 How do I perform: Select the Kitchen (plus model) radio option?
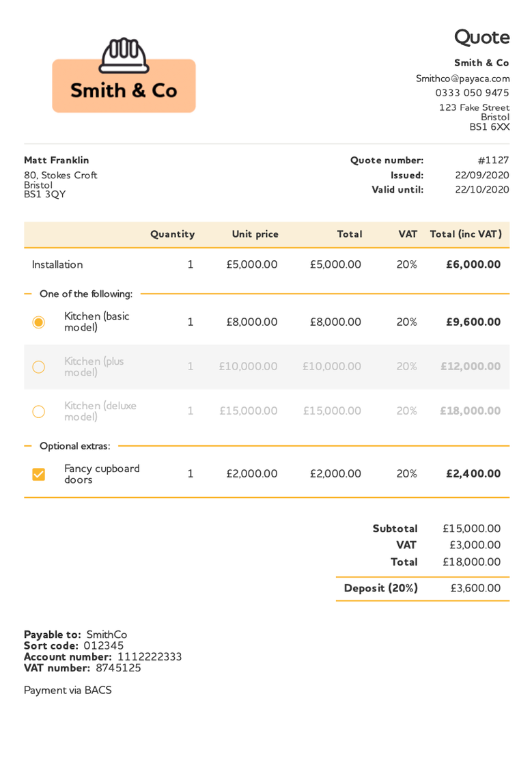click(39, 367)
